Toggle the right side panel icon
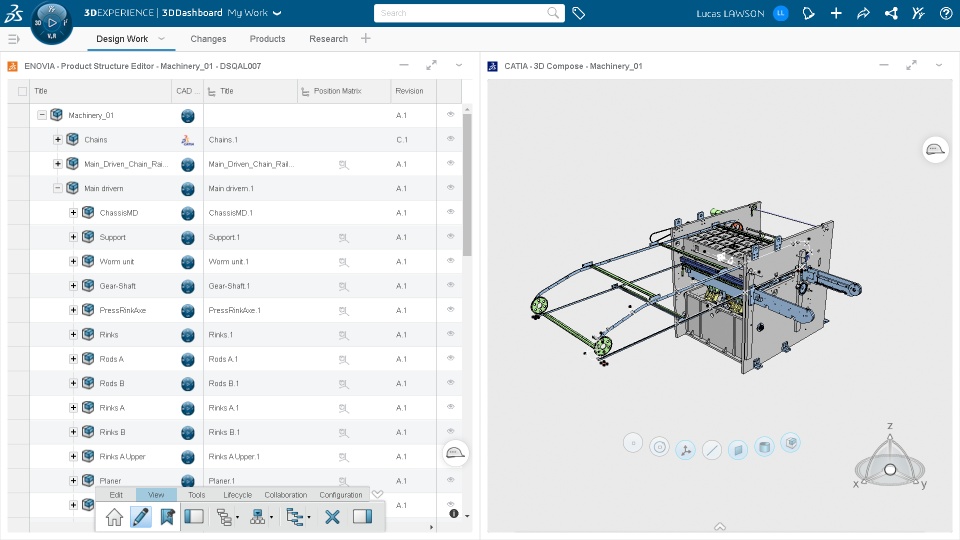960x540 pixels. [x=362, y=517]
